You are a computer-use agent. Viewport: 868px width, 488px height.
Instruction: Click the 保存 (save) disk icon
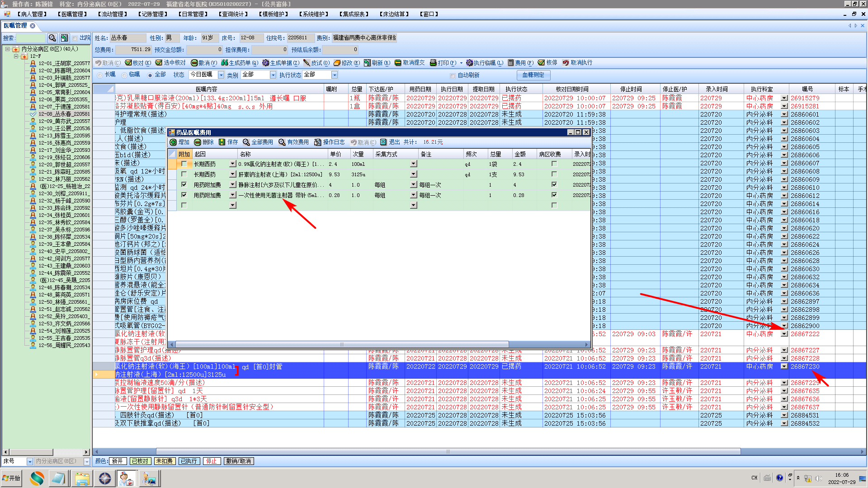222,142
